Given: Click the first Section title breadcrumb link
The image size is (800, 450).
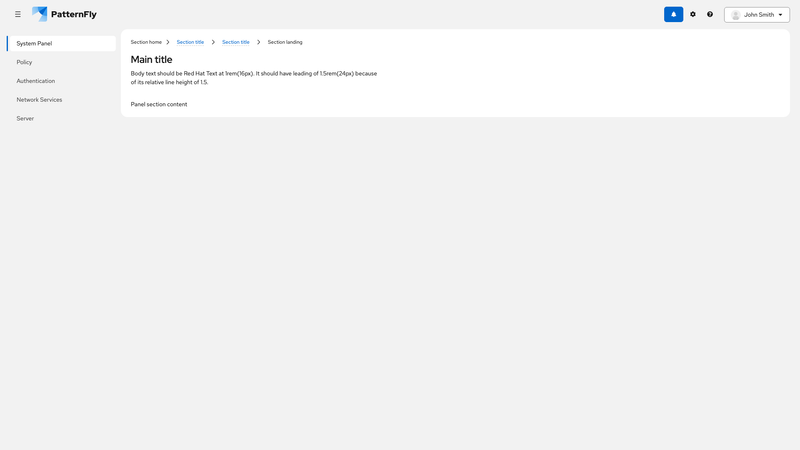Looking at the screenshot, I should pyautogui.click(x=190, y=42).
